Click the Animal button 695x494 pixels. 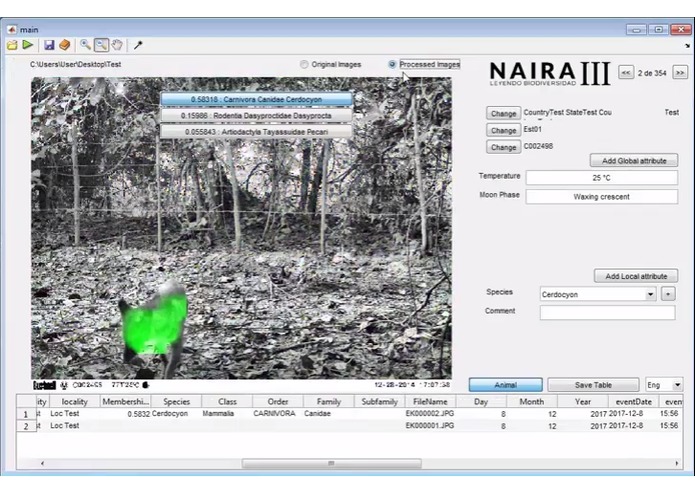tap(505, 385)
